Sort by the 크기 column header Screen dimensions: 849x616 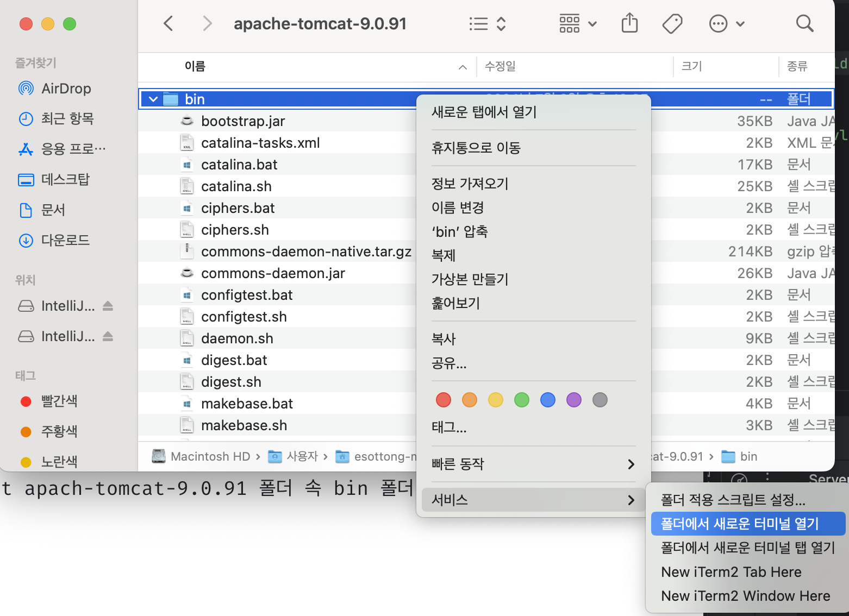[692, 66]
